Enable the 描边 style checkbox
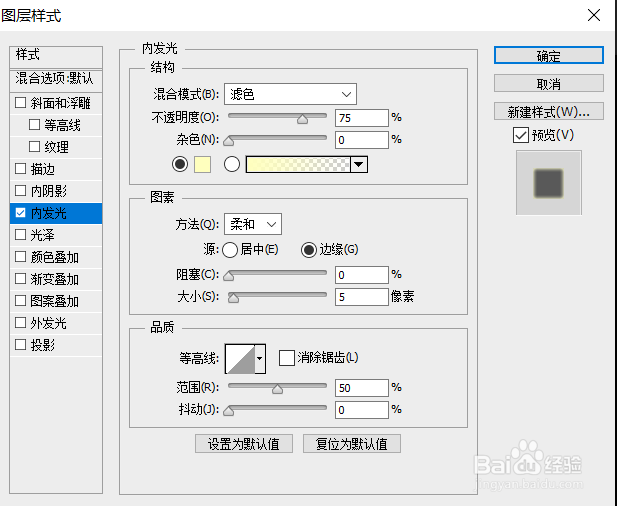Screen dimensions: 617x506 pos(20,169)
